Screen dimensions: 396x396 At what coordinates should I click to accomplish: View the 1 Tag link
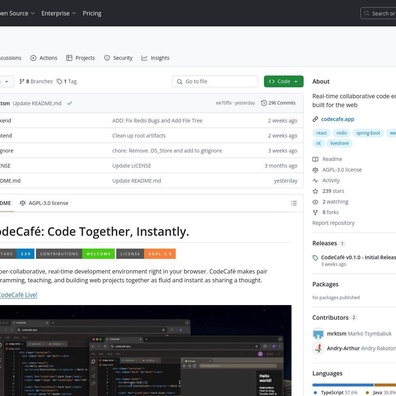pyautogui.click(x=67, y=81)
